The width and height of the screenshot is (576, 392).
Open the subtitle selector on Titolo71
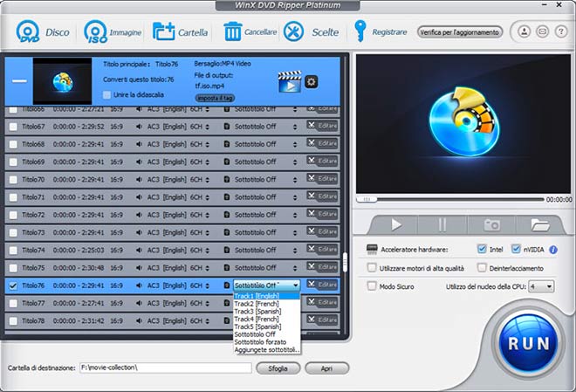(295, 197)
